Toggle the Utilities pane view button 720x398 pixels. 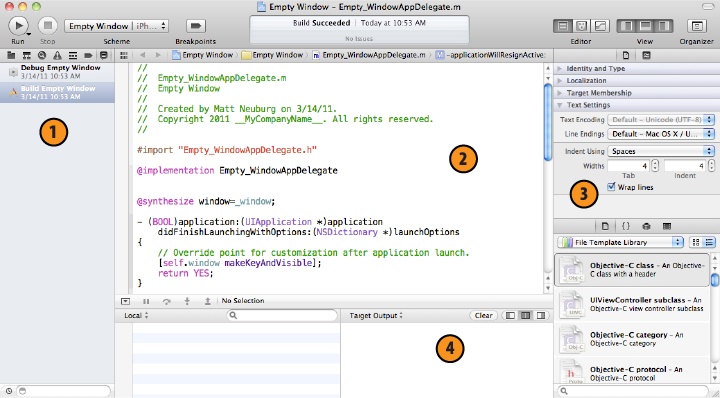tap(664, 26)
